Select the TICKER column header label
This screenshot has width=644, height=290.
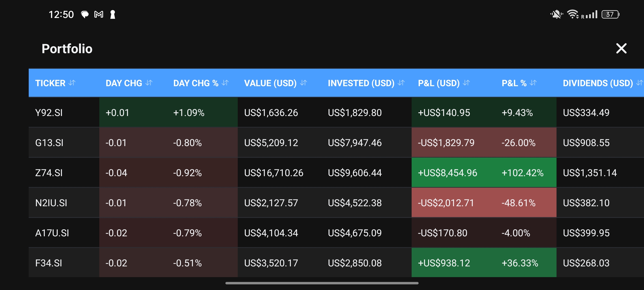coord(50,83)
